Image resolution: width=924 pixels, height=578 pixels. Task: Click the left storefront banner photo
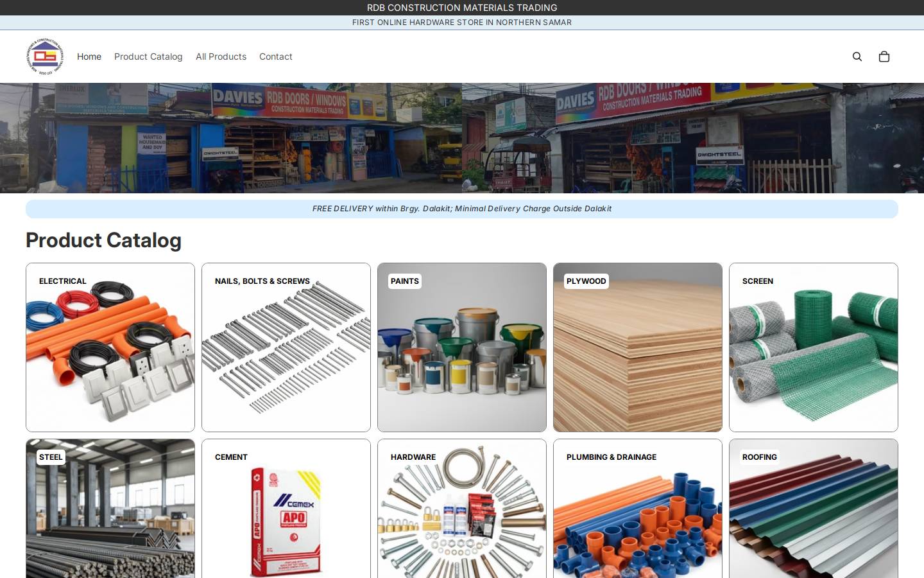tap(231, 138)
